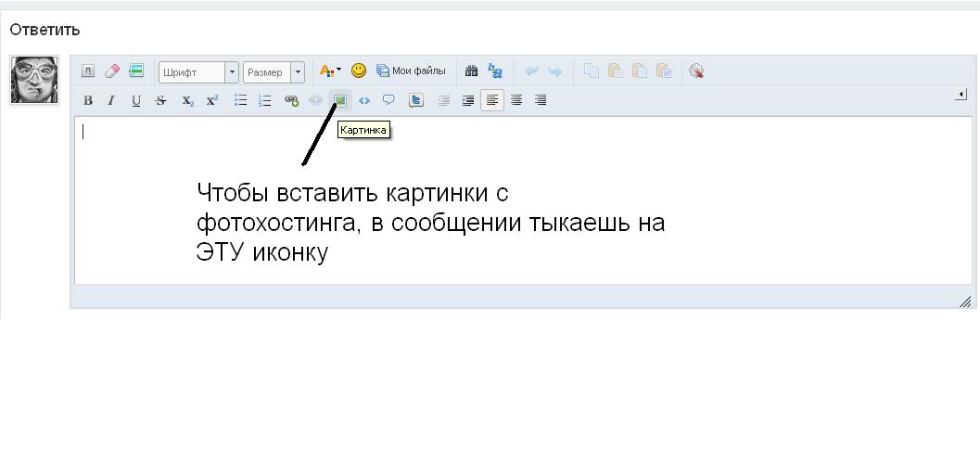Insert a numbered list
The height and width of the screenshot is (475, 980).
pos(265,100)
